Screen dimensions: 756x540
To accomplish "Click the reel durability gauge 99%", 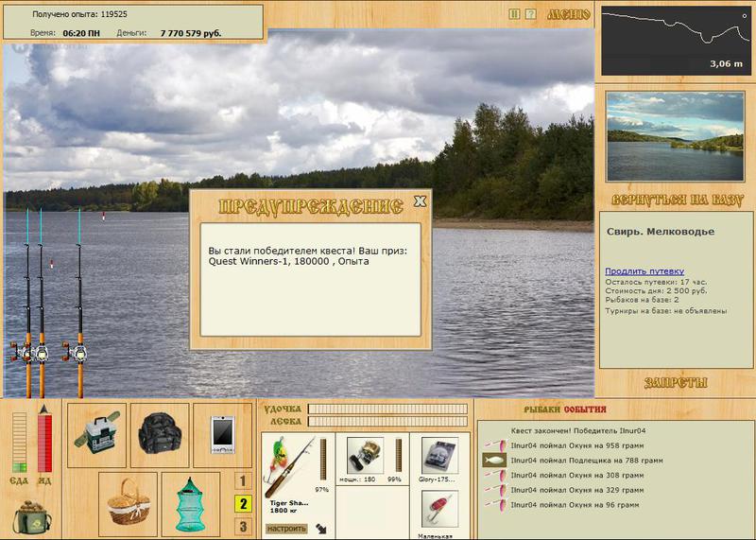I will pyautogui.click(x=399, y=455).
